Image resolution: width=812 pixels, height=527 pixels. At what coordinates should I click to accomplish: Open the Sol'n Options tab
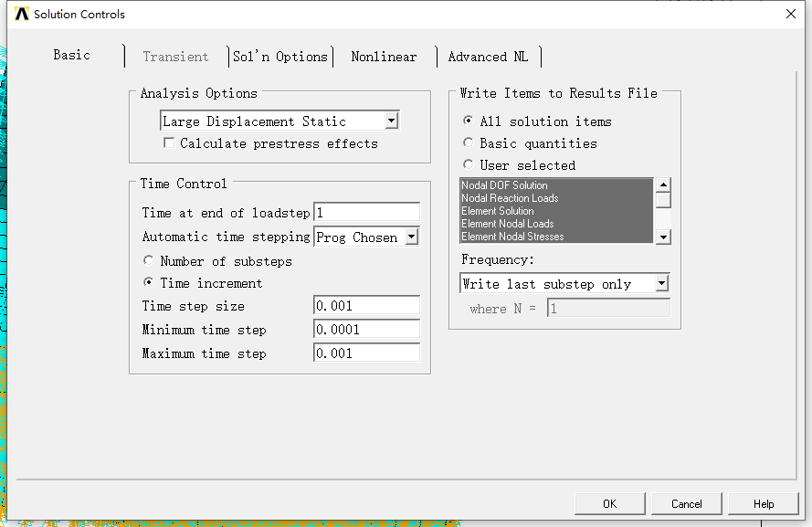[x=280, y=57]
